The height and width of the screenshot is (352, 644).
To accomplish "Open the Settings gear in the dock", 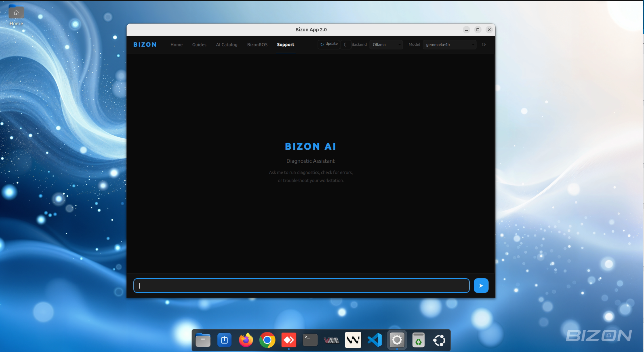I will [397, 340].
